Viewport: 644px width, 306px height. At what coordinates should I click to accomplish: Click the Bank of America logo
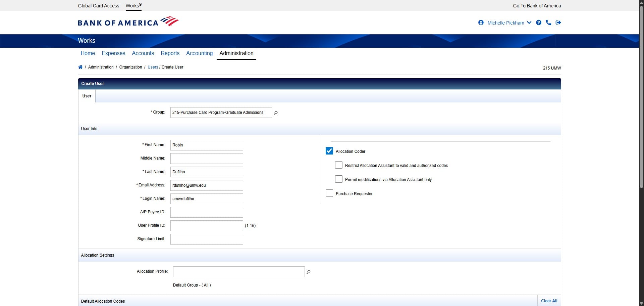pos(128,21)
